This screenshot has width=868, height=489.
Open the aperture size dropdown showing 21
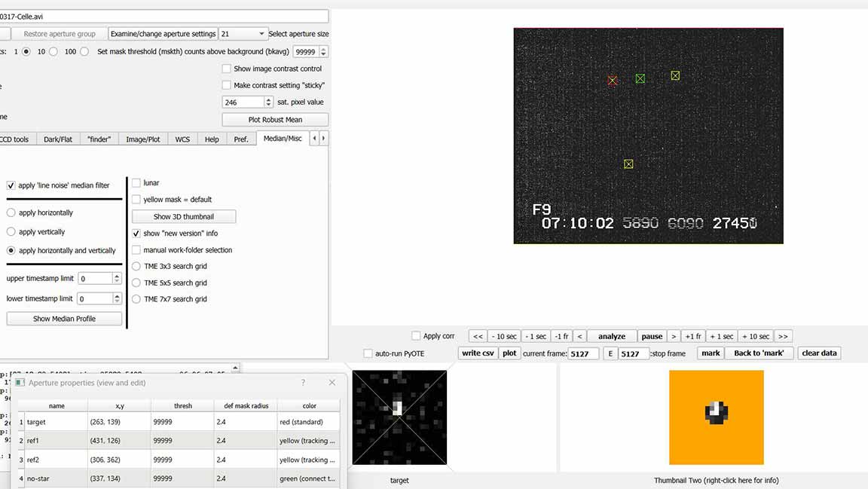(243, 34)
